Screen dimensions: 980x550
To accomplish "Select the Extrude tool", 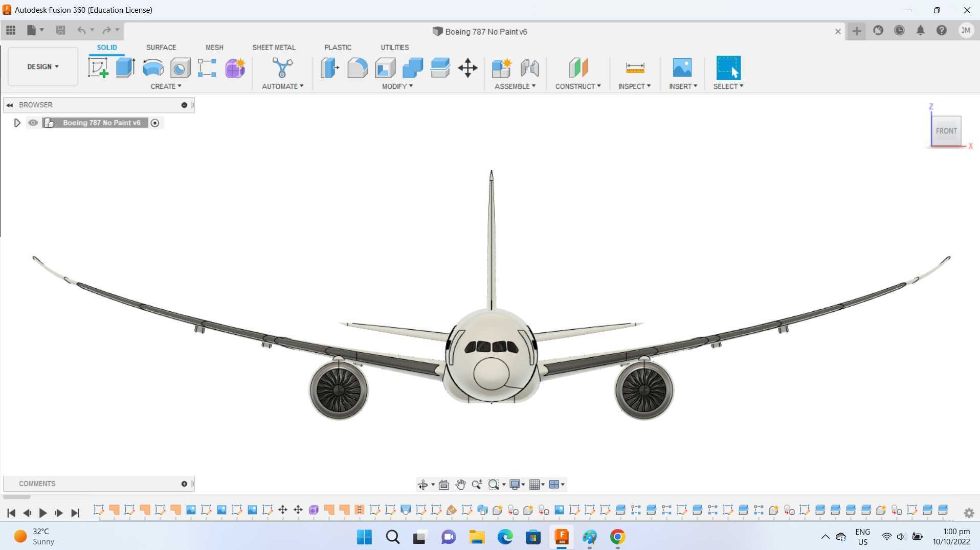I will (x=125, y=67).
